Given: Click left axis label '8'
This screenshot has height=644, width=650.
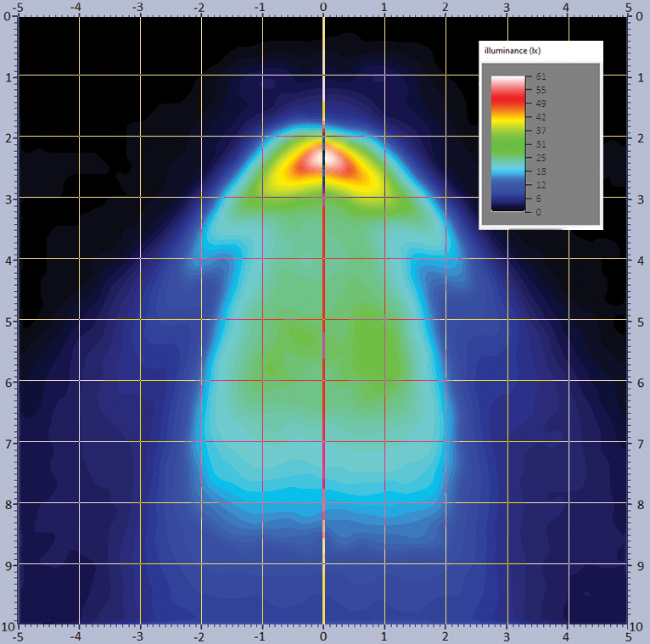Looking at the screenshot, I should (x=8, y=504).
